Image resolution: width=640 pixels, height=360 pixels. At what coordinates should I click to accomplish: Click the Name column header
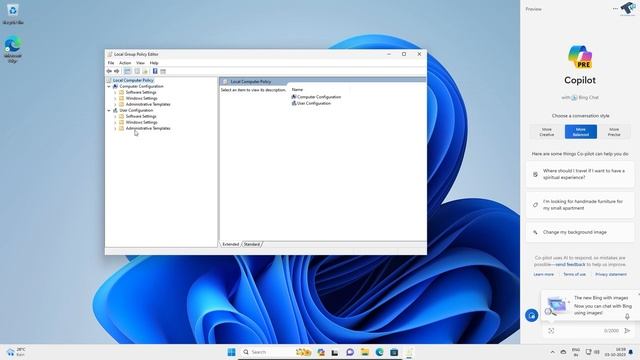tap(297, 89)
